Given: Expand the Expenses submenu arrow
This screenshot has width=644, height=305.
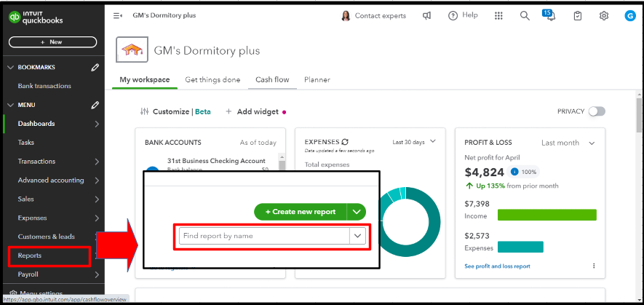Looking at the screenshot, I should (x=97, y=218).
